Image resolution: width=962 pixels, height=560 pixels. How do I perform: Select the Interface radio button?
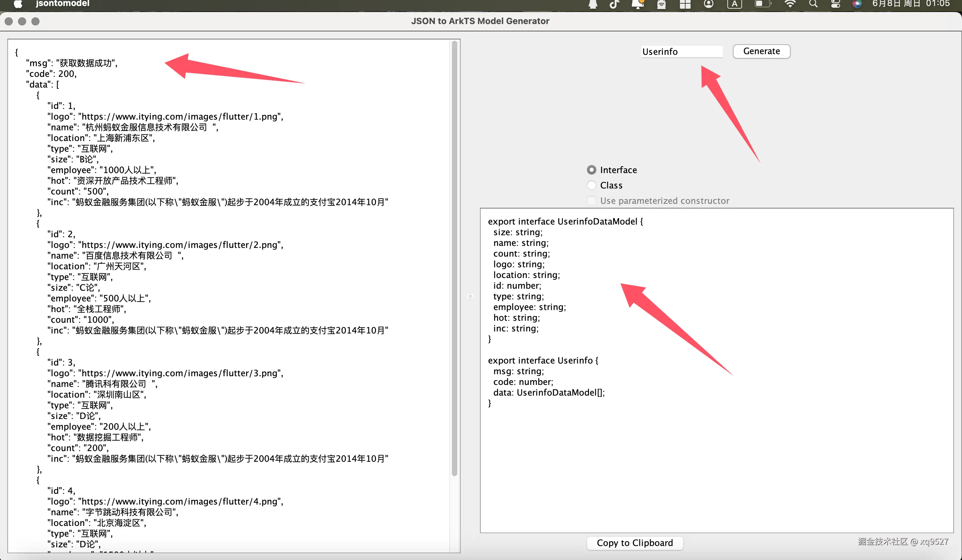coord(591,170)
